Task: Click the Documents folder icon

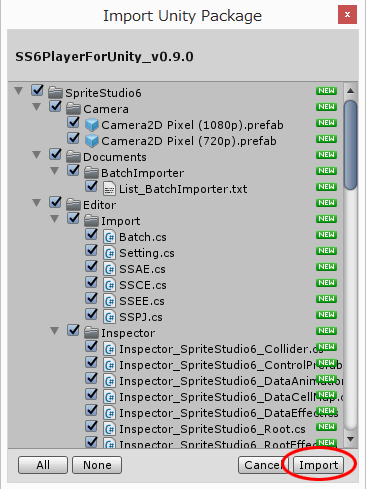Action: click(x=73, y=156)
